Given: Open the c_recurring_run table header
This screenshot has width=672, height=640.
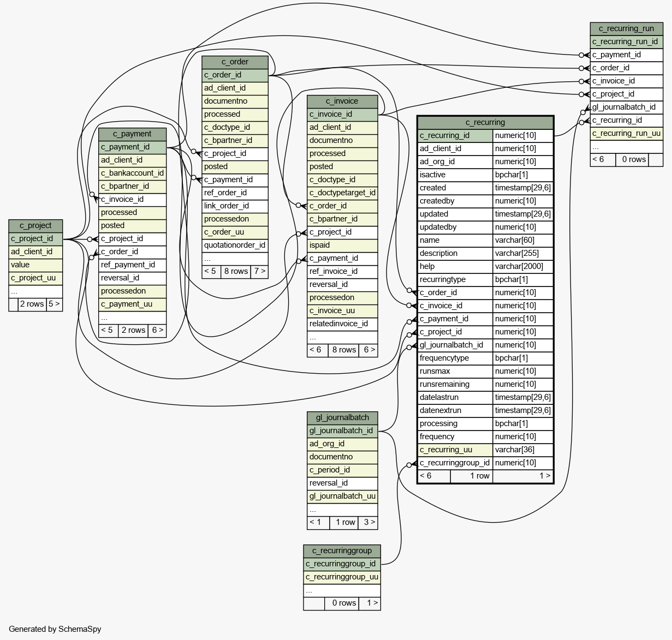Looking at the screenshot, I should (626, 29).
